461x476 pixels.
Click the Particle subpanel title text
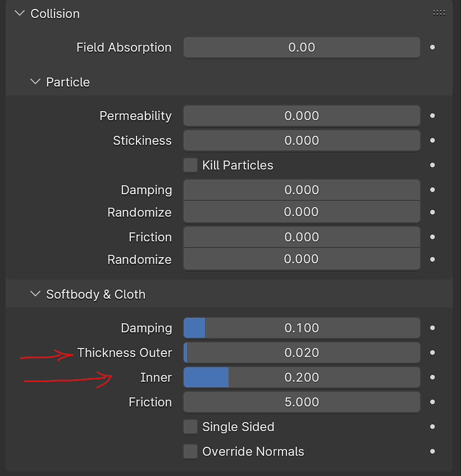[68, 82]
